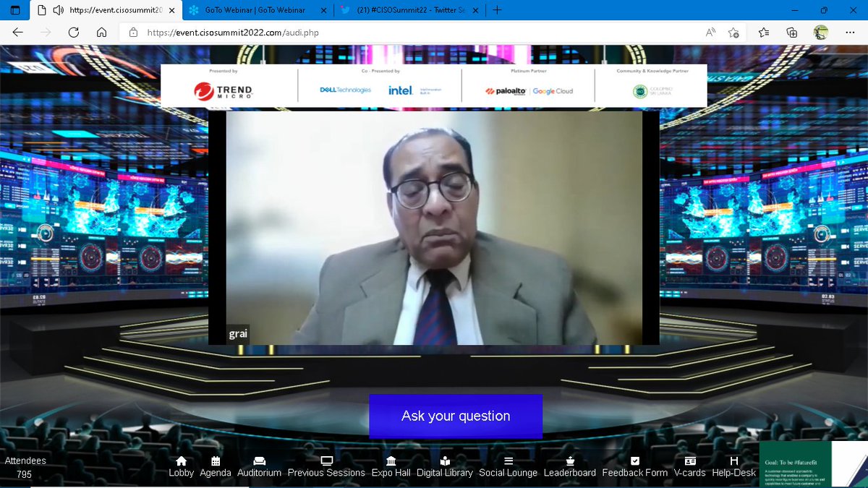Screen dimensions: 868x488
Task: Open the Previous Sessions monitor icon
Action: click(x=326, y=461)
